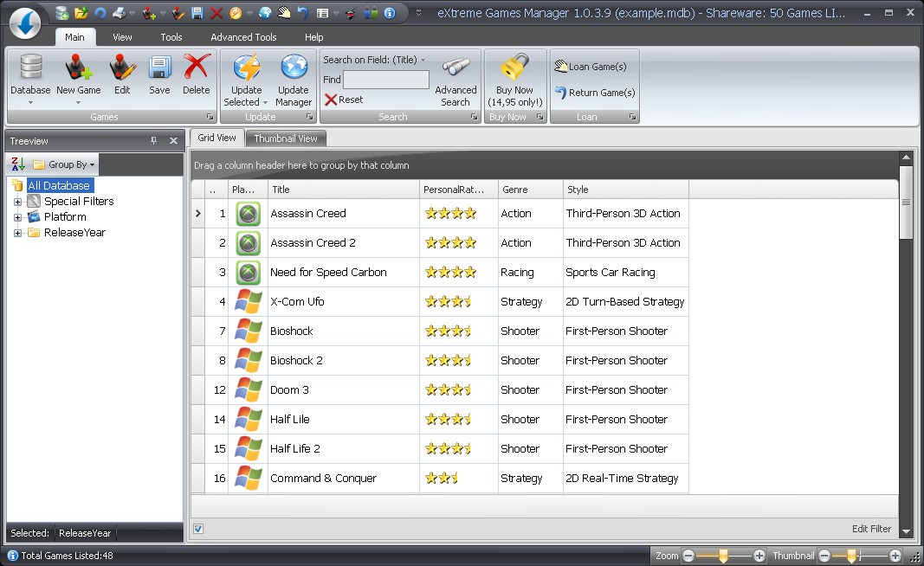Switch to the View ribbon tab

(122, 37)
